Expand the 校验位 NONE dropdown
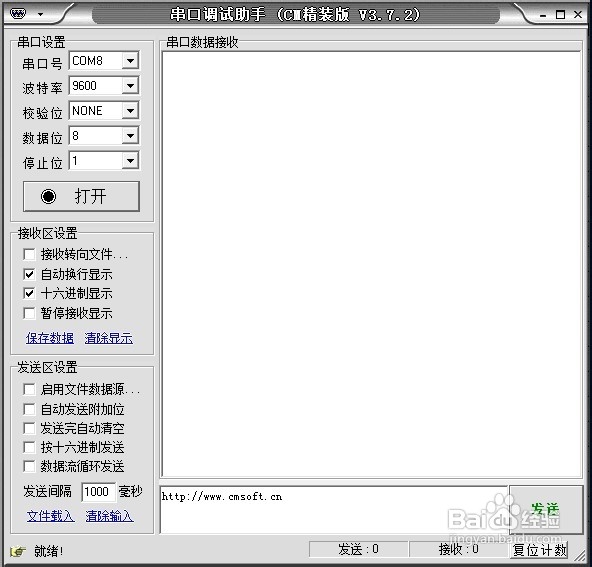 click(130, 111)
